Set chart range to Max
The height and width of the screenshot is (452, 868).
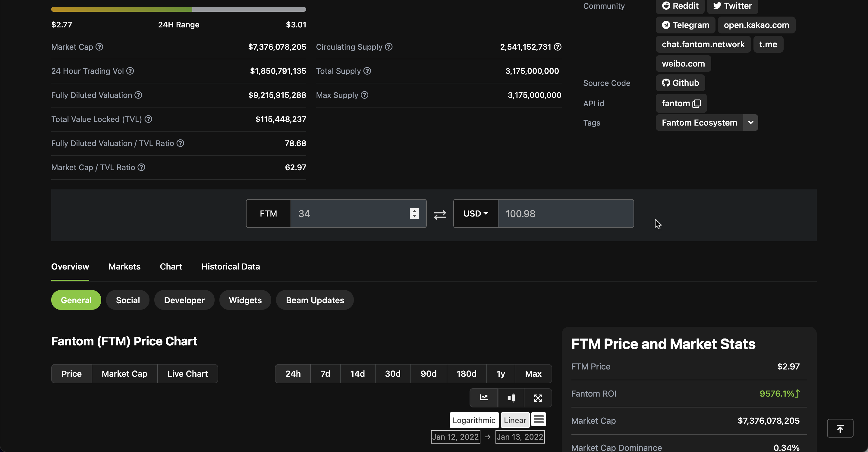(533, 374)
